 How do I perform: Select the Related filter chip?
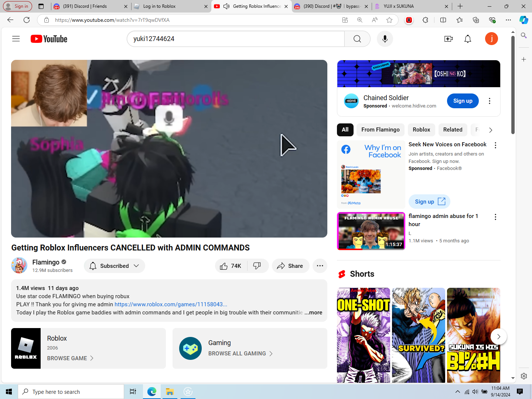[453, 130]
